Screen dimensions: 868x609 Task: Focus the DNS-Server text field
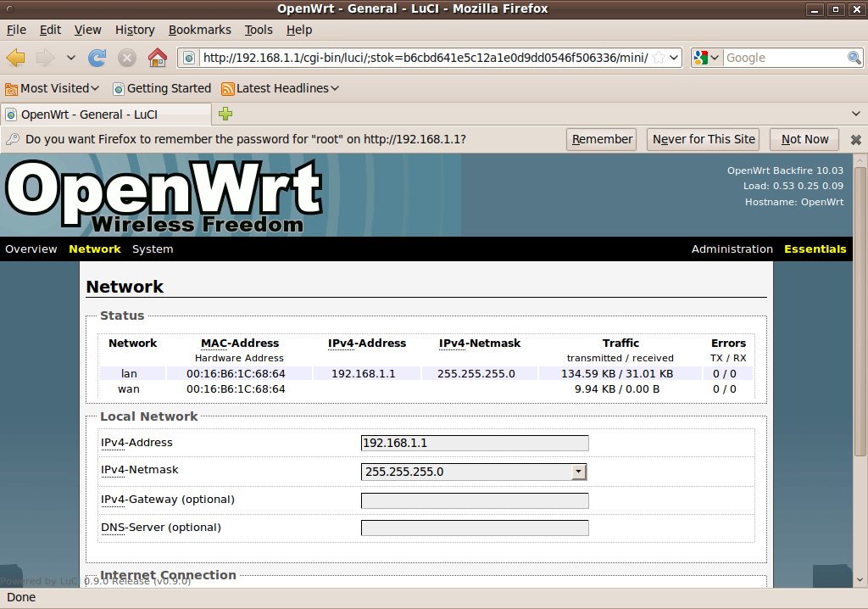(475, 528)
